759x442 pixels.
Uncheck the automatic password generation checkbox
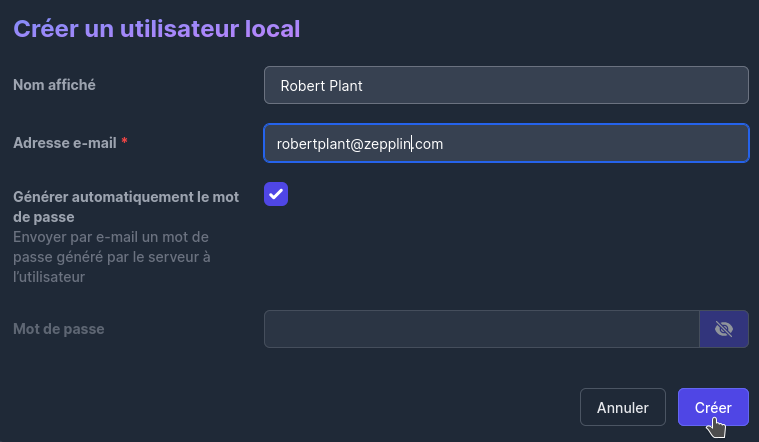(x=276, y=194)
